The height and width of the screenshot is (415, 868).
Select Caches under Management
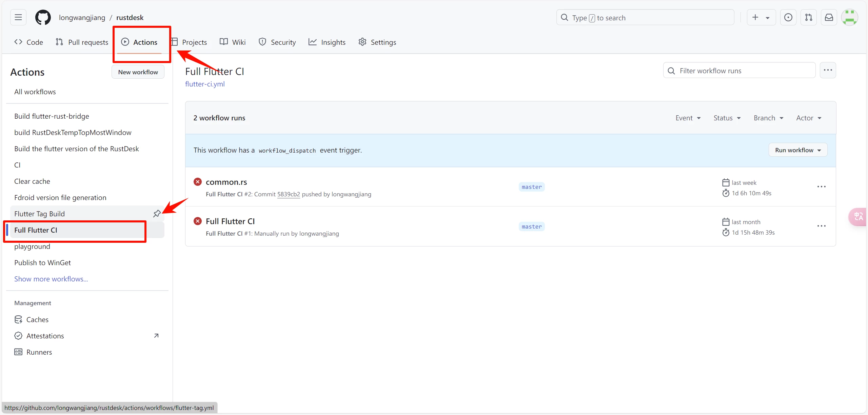pos(37,319)
